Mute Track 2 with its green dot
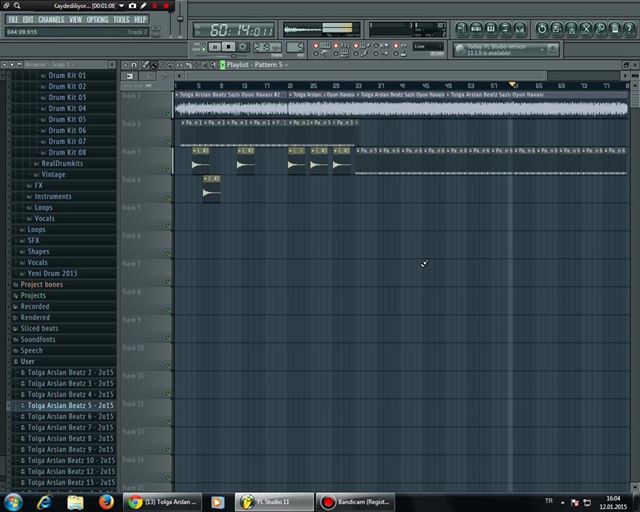This screenshot has height=512, width=640. pyautogui.click(x=167, y=142)
